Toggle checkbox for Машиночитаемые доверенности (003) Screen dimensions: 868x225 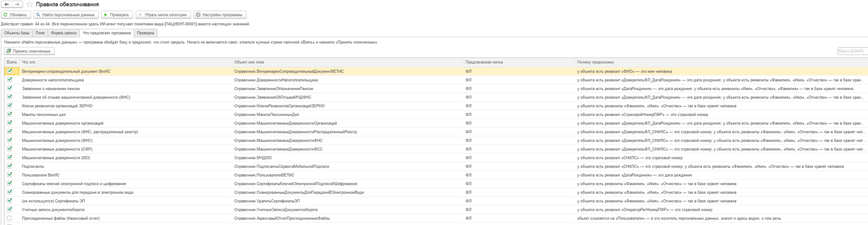click(x=10, y=157)
